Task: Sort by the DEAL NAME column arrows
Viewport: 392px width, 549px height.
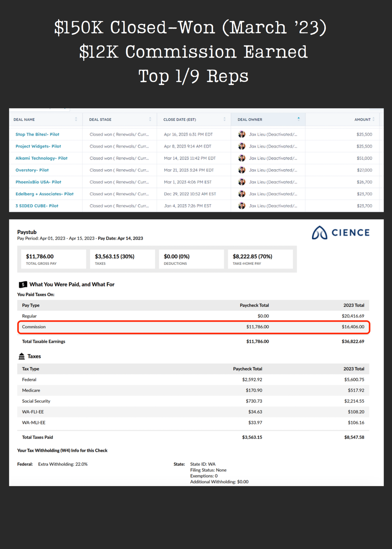Action: pos(76,119)
